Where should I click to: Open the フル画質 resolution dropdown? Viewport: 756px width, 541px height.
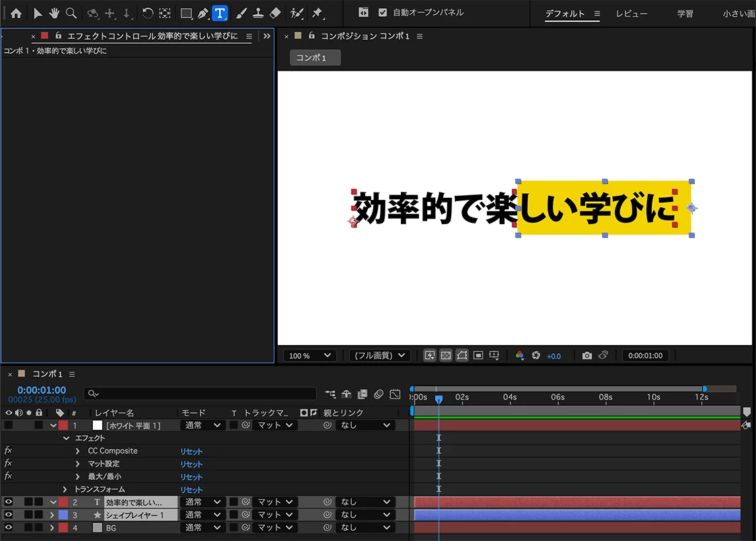coord(380,355)
